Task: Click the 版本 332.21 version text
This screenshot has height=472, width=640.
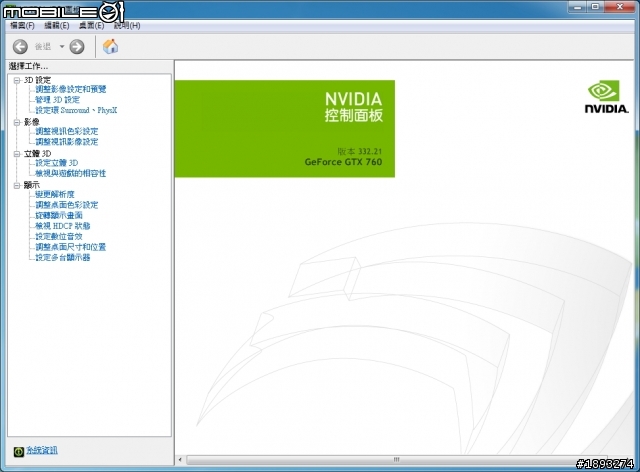Action: (x=360, y=151)
